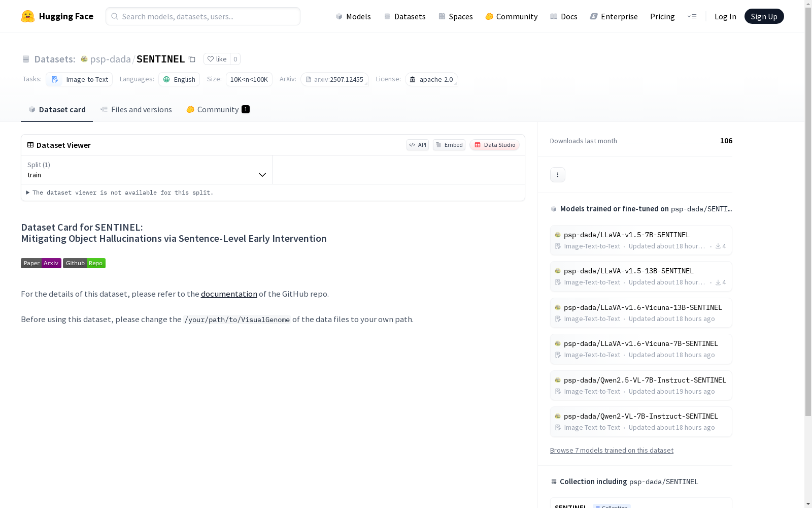Click the Image-to-Text task tag
This screenshot has height=508, width=812.
[x=79, y=79]
